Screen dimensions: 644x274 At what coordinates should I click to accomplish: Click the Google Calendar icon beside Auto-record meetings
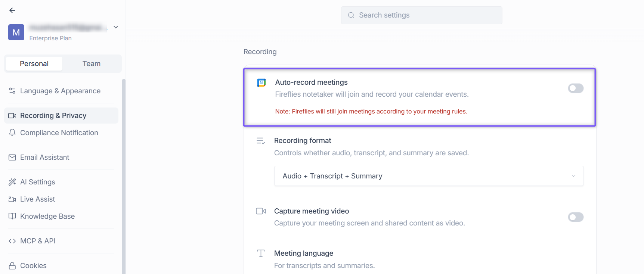click(261, 82)
